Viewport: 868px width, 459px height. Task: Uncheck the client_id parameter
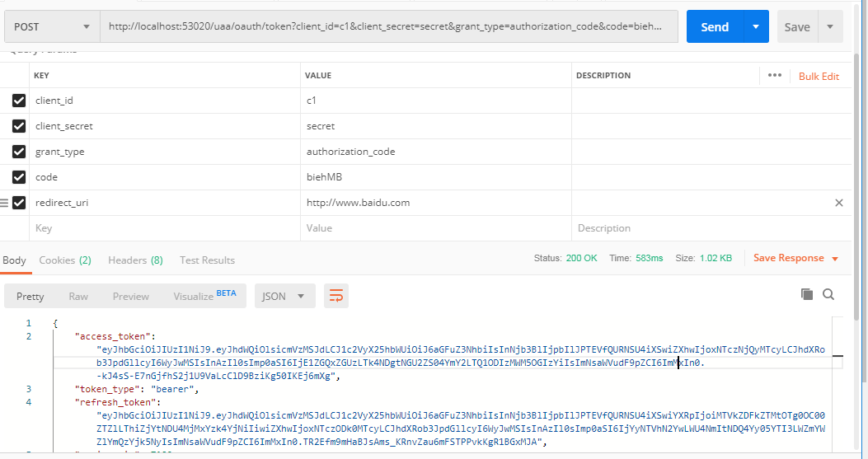click(19, 101)
